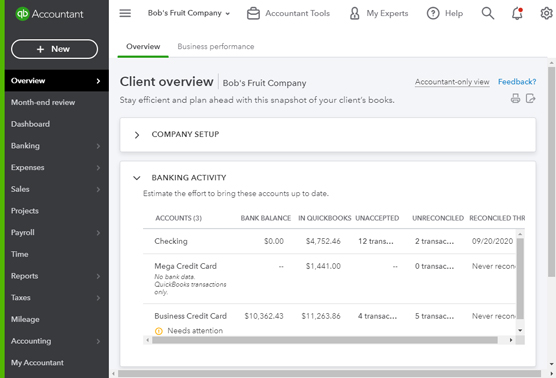556x378 pixels.
Task: Click the + New button
Action: pyautogui.click(x=54, y=49)
